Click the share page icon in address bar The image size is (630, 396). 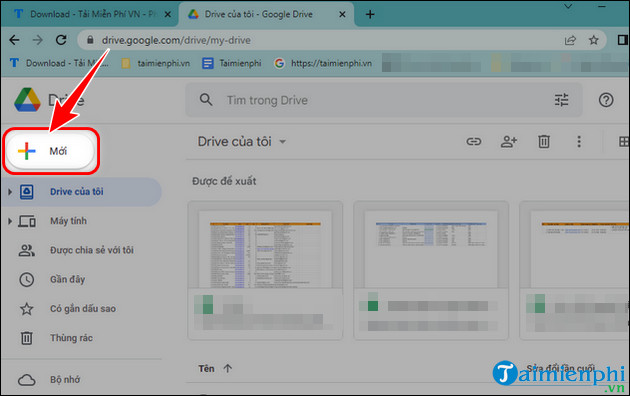(570, 40)
